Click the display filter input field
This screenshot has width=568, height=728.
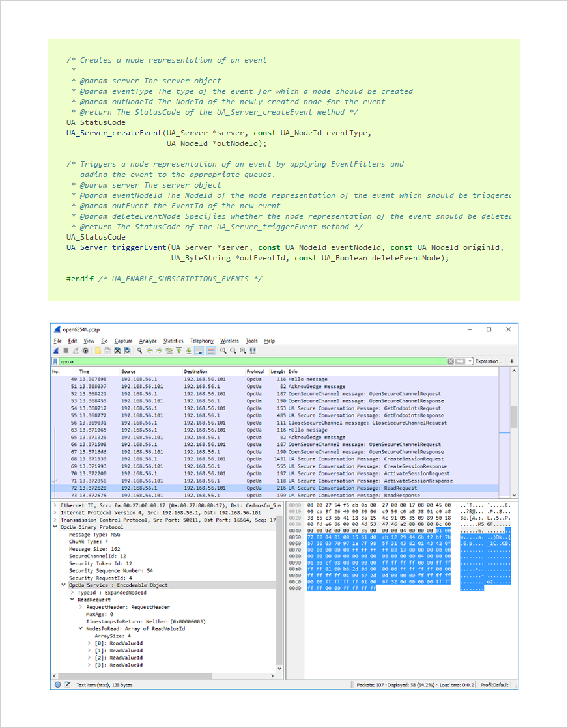[x=253, y=361]
